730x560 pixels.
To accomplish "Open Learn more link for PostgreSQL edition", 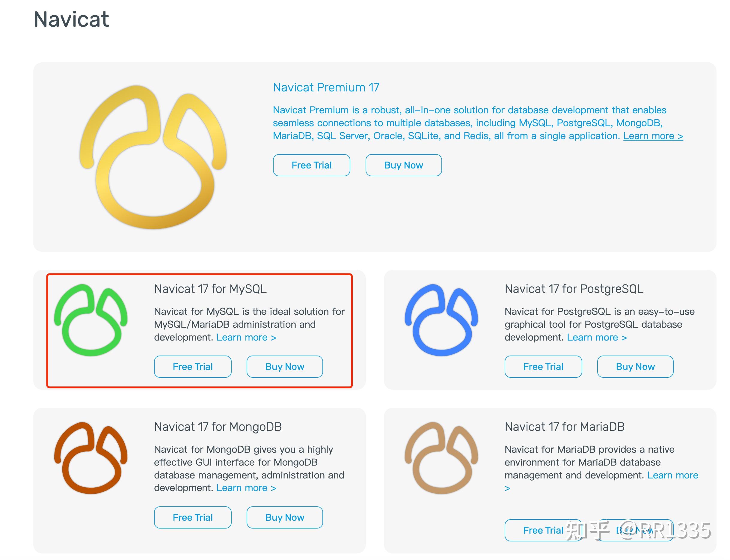I will tap(597, 337).
